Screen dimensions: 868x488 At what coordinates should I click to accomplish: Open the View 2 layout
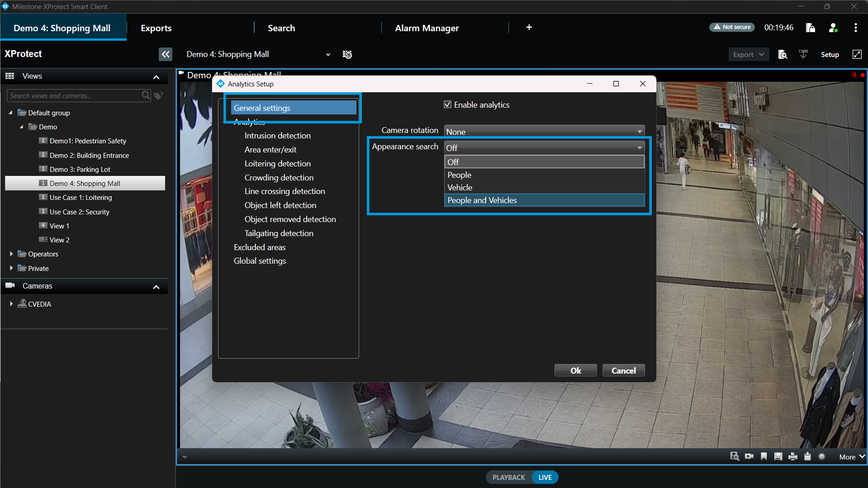[59, 240]
